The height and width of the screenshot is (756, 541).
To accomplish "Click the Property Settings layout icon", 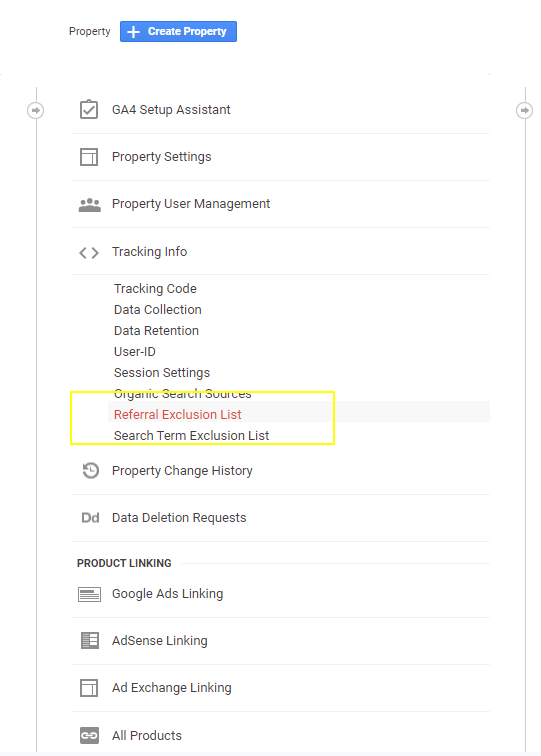I will (89, 157).
